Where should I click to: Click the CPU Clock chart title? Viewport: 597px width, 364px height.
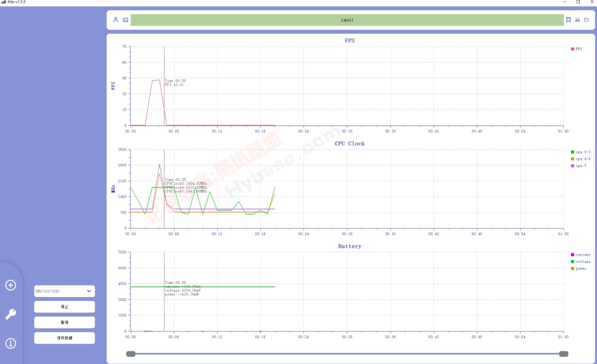point(349,143)
